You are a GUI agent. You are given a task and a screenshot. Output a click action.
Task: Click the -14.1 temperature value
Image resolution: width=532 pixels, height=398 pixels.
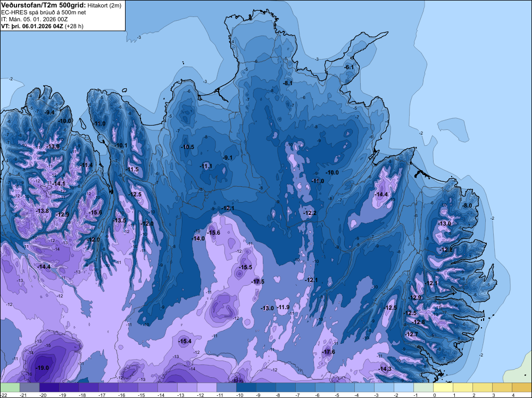coord(59,184)
